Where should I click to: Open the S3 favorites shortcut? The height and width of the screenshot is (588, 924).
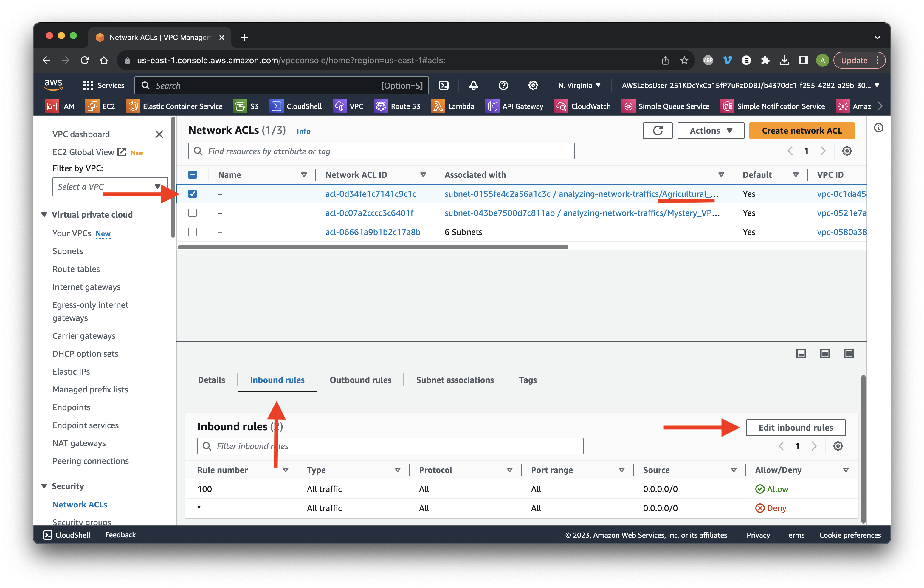tap(246, 106)
